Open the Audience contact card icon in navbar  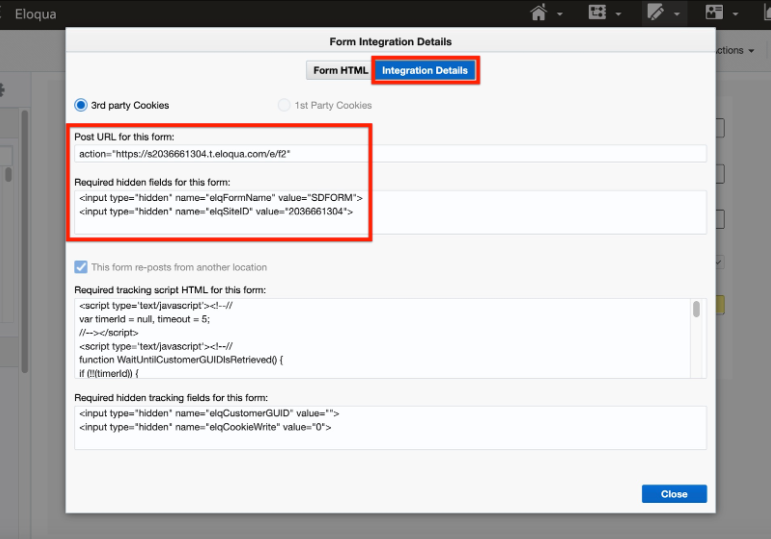714,12
